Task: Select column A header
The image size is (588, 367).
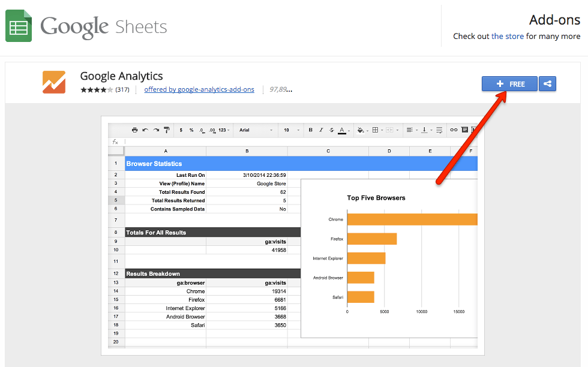Action: 166,151
